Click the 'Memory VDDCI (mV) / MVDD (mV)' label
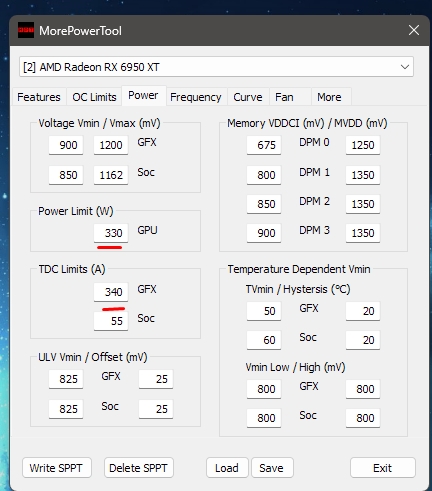Viewport: 432px width, 491px height. [307, 123]
